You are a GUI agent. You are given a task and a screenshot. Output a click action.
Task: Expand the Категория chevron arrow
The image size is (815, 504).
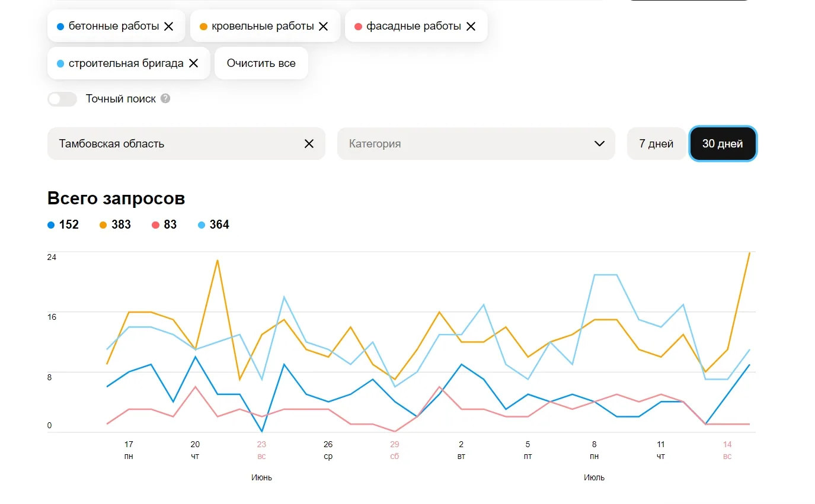pyautogui.click(x=599, y=143)
